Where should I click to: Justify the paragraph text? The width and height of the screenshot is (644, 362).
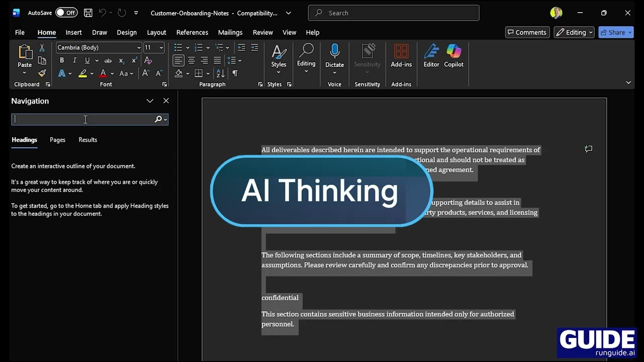(x=217, y=60)
